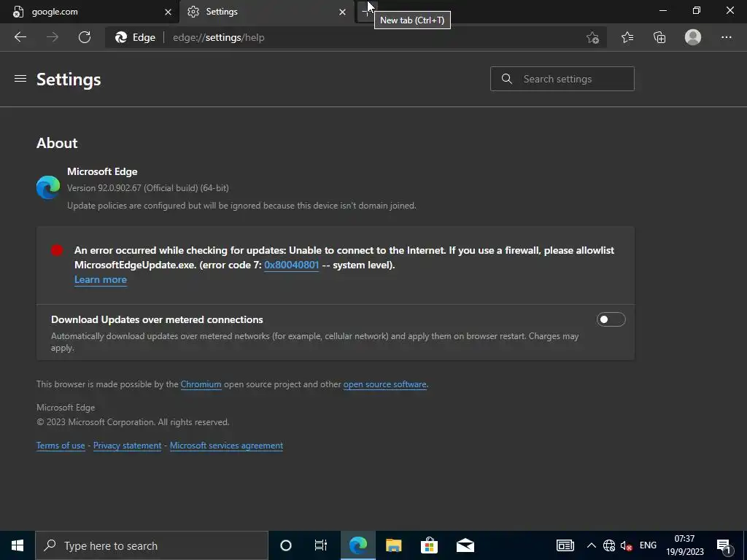The width and height of the screenshot is (747, 560).
Task: Click the red error status dot
Action: [x=57, y=251]
